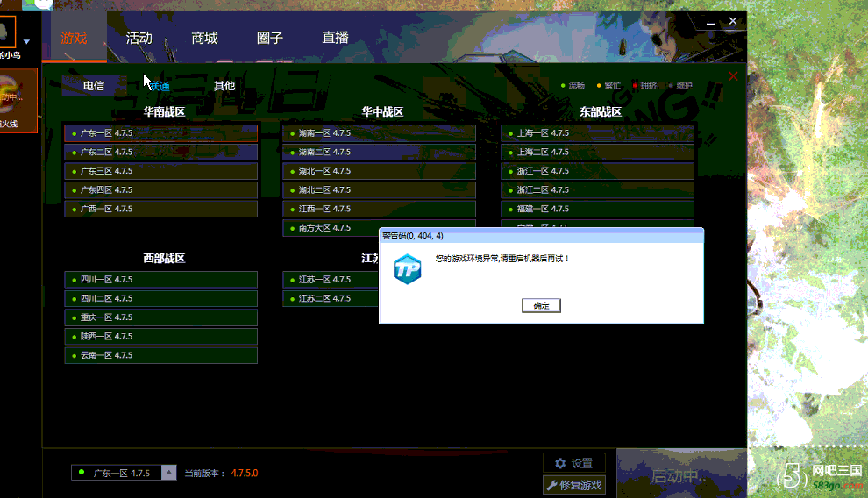Screen dimensions: 868x499
Task: Click the 华南战区 region heading
Action: click(x=164, y=112)
